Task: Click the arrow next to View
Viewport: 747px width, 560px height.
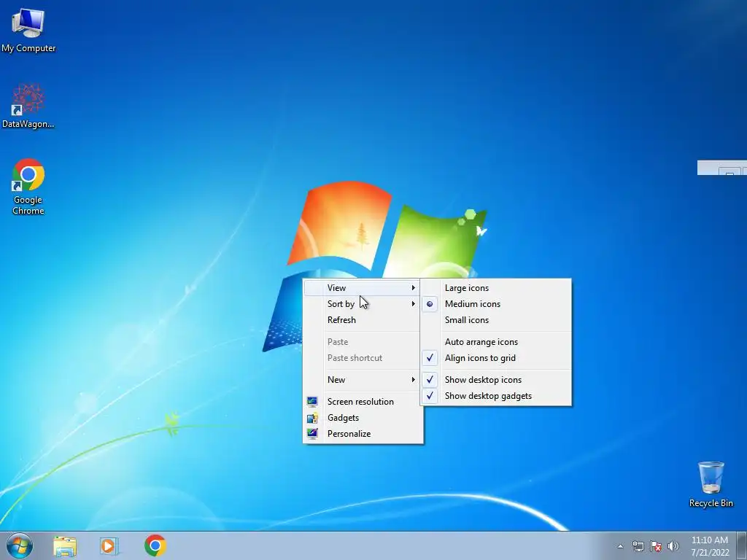Action: coord(414,287)
